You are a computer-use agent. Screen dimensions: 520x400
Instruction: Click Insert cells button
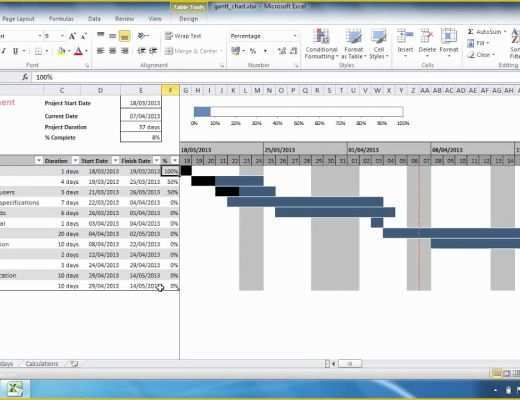pos(405,42)
